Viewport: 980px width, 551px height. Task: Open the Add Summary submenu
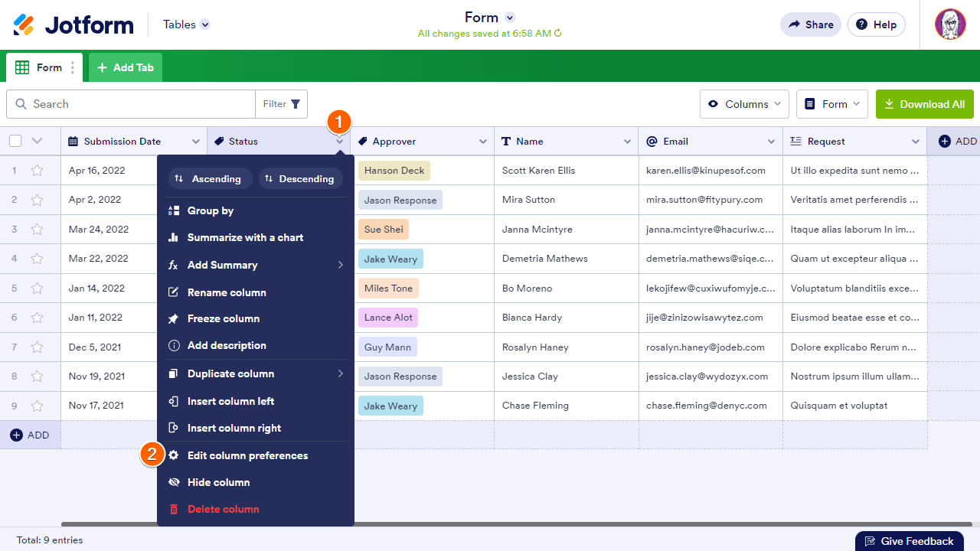click(256, 265)
